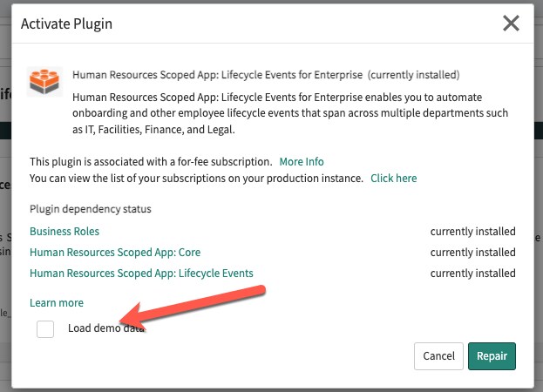
Task: Click currently installed status for Scoped App: Core
Action: [x=472, y=253]
